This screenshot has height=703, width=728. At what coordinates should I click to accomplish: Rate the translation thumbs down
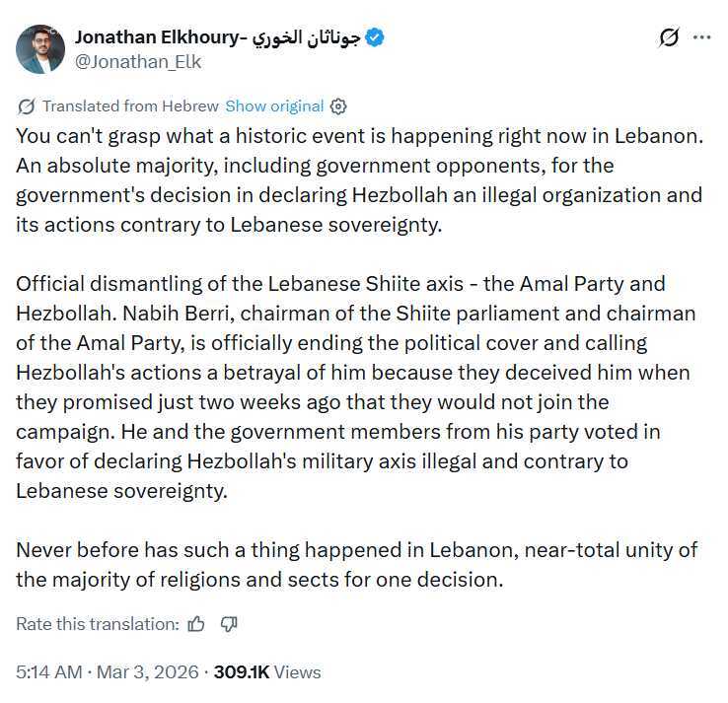point(229,623)
